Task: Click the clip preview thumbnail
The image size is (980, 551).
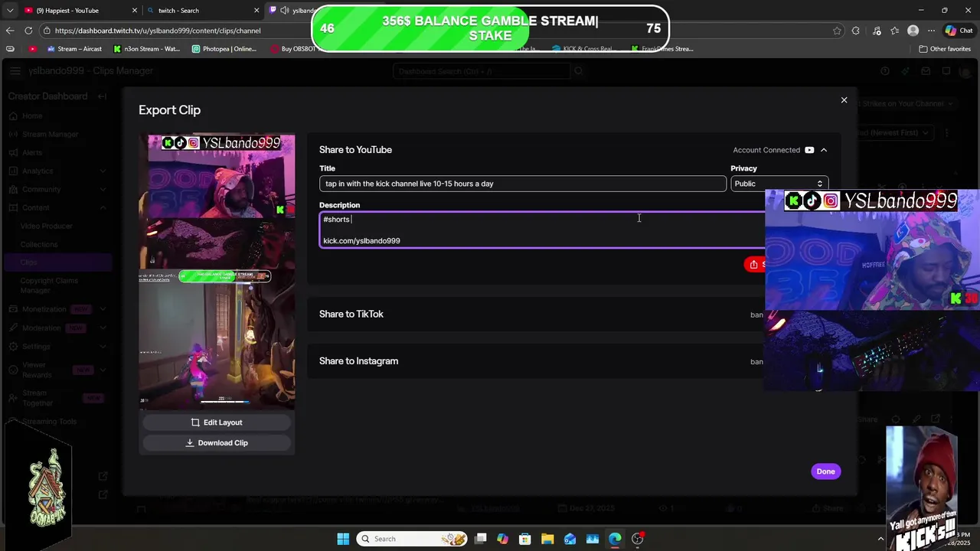Action: (x=217, y=272)
